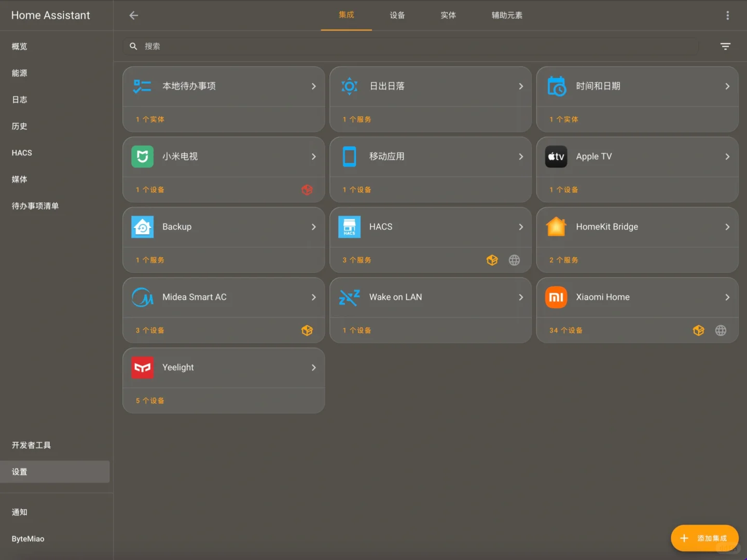Open 概览 in the sidebar
Image resolution: width=747 pixels, height=560 pixels.
click(x=55, y=47)
